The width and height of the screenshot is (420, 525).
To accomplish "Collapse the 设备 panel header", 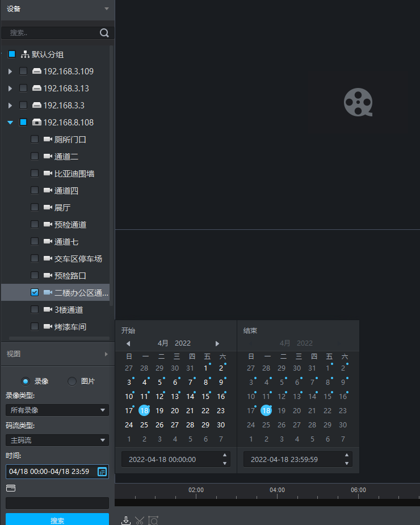I will (x=57, y=9).
